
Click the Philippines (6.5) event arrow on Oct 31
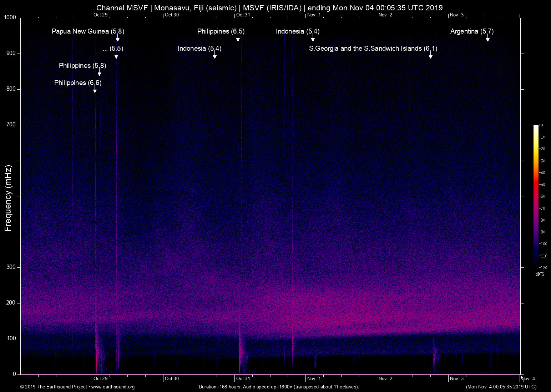[x=238, y=37]
